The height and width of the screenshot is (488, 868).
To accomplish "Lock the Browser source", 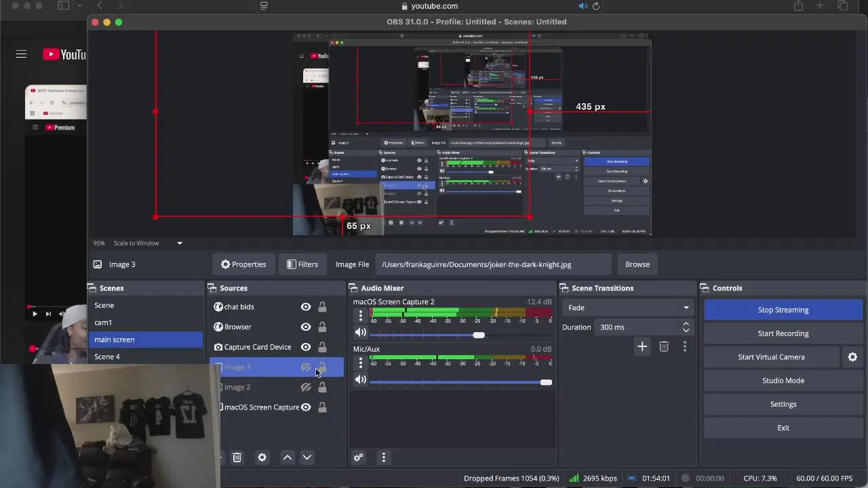I will [x=322, y=327].
